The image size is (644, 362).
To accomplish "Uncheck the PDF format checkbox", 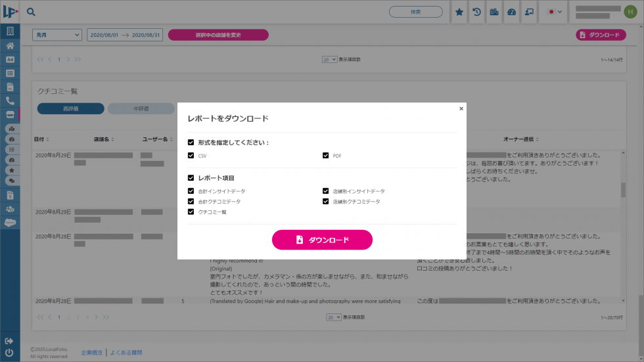I will (x=326, y=156).
